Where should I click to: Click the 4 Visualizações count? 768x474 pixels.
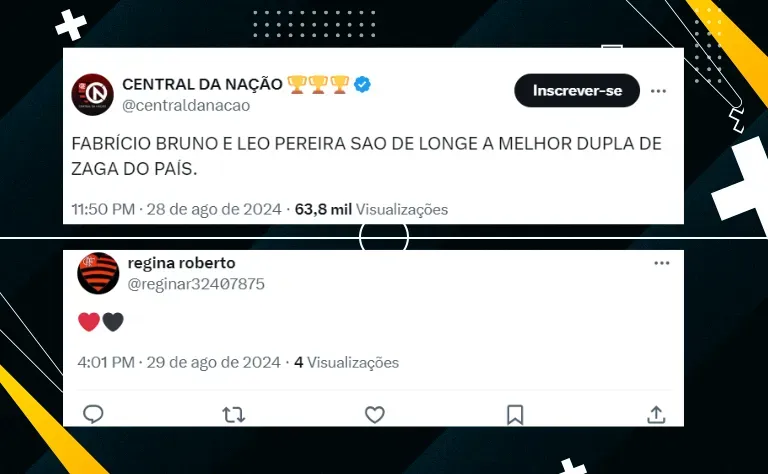click(x=346, y=362)
